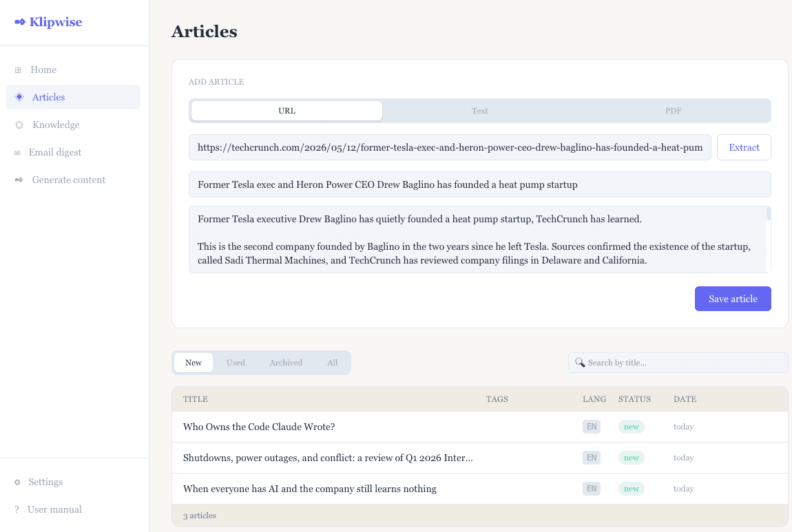Click EN badge on Shutdowns article row

point(592,458)
